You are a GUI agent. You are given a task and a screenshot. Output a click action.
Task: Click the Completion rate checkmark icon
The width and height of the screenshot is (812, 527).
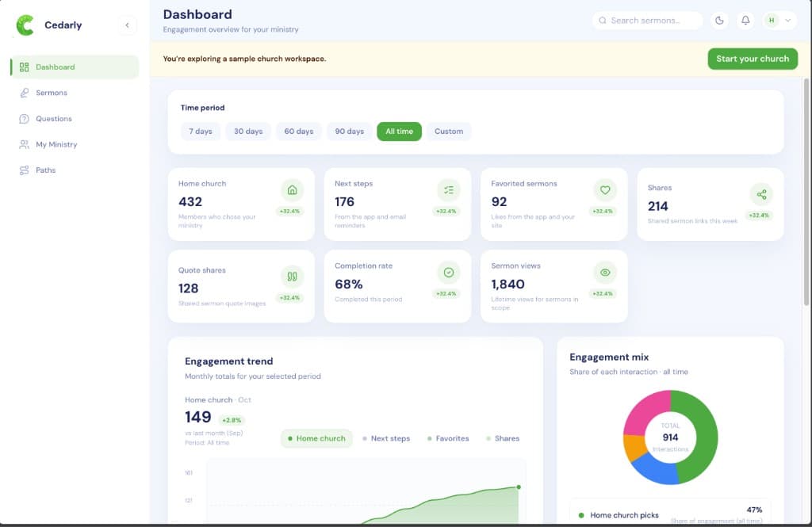pyautogui.click(x=449, y=273)
